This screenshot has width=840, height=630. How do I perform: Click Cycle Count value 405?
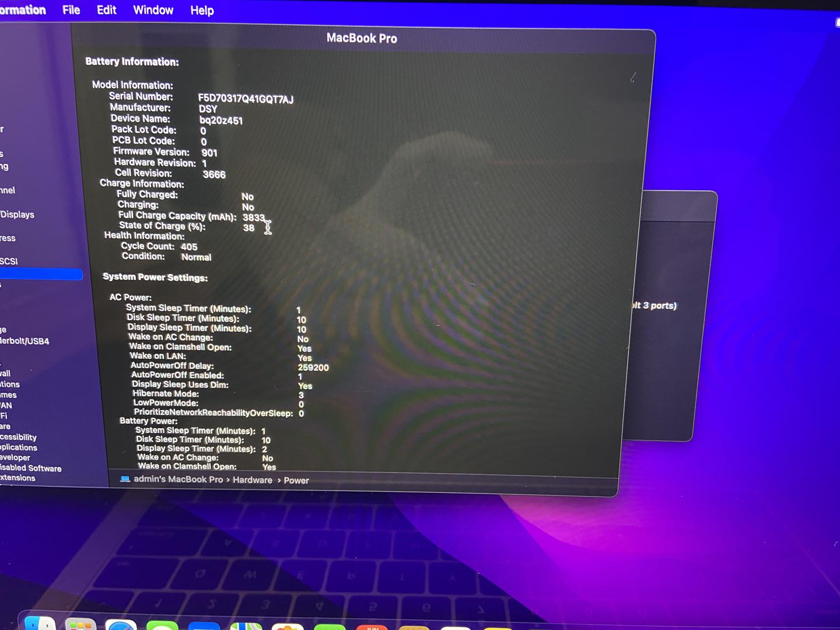pyautogui.click(x=189, y=247)
